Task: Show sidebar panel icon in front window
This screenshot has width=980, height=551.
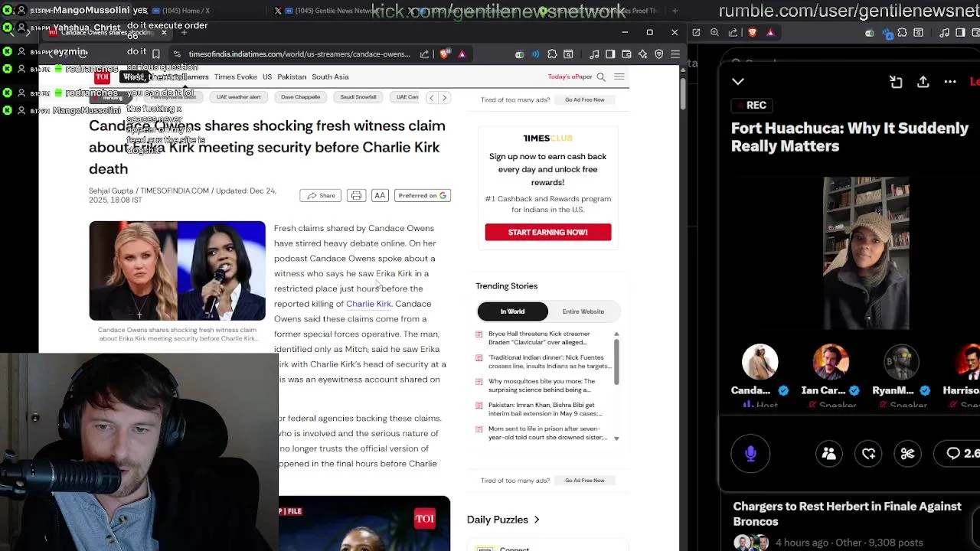Action: click(610, 54)
